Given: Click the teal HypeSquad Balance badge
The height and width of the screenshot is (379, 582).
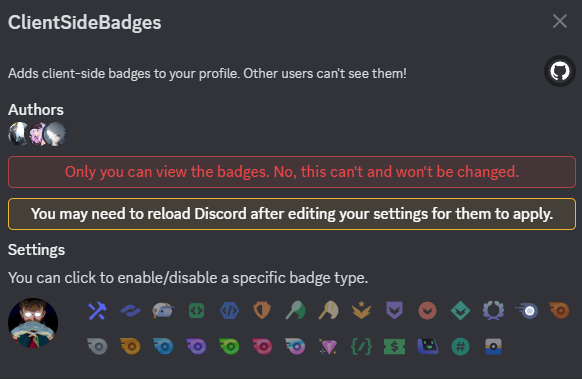Looking at the screenshot, I should (460, 311).
